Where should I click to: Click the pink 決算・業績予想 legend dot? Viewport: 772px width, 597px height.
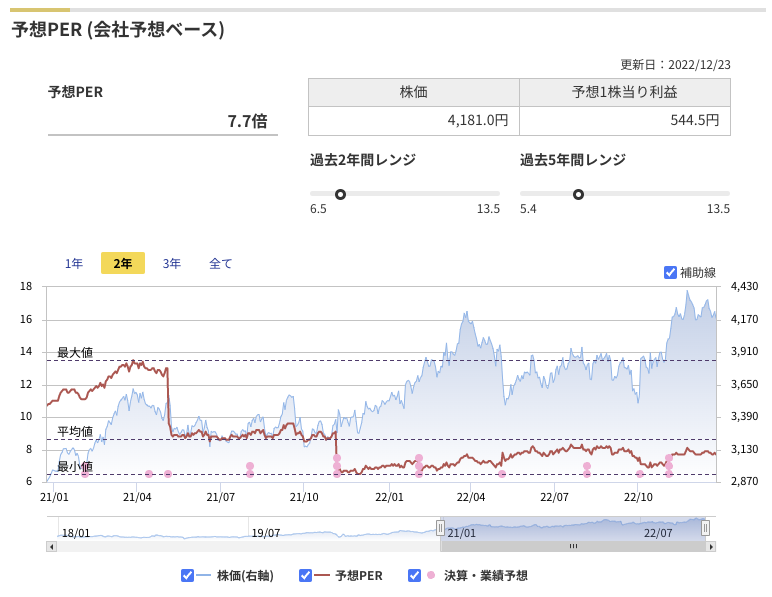point(431,575)
